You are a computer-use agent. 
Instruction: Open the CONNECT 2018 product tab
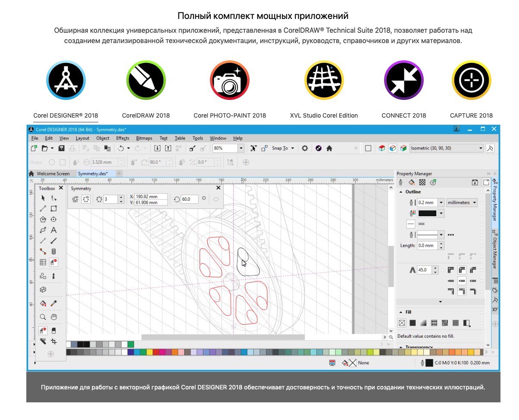point(404,115)
